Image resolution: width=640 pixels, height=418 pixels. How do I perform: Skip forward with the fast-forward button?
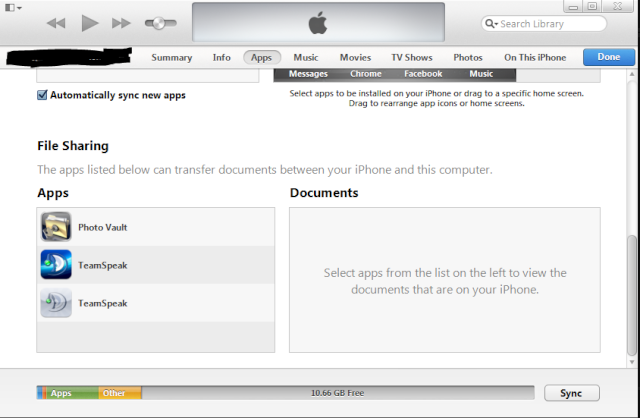tap(121, 23)
